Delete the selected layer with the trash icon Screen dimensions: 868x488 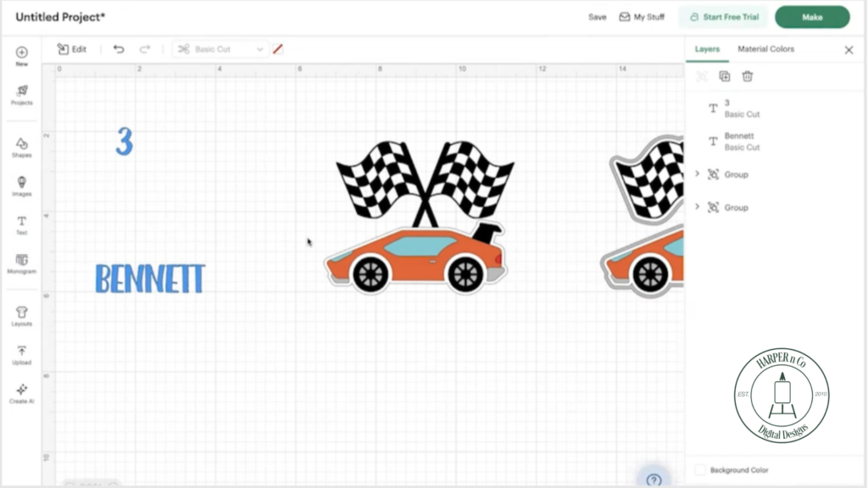tap(747, 76)
